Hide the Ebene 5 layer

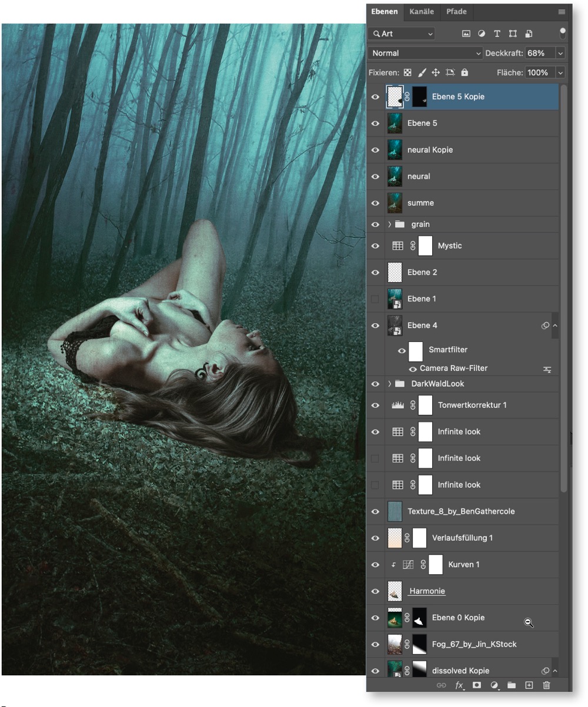point(375,123)
